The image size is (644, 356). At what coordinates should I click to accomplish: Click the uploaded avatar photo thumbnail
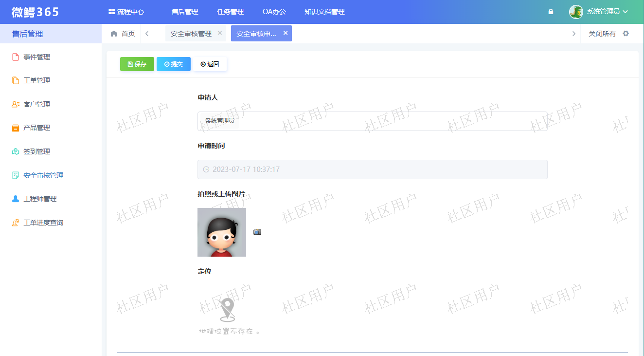[221, 232]
